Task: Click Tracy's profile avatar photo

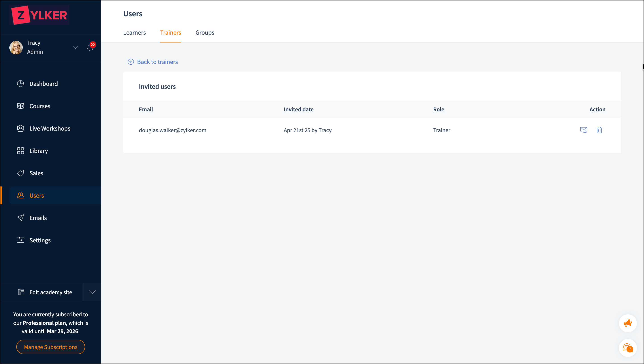Action: [x=16, y=47]
